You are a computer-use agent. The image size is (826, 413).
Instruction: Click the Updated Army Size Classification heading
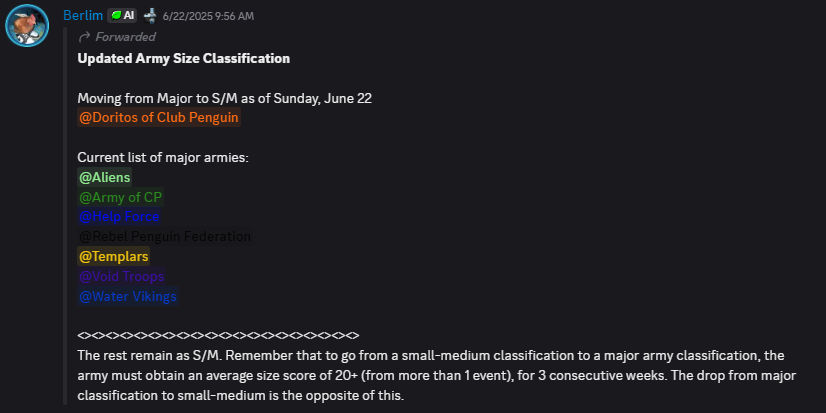tap(183, 58)
